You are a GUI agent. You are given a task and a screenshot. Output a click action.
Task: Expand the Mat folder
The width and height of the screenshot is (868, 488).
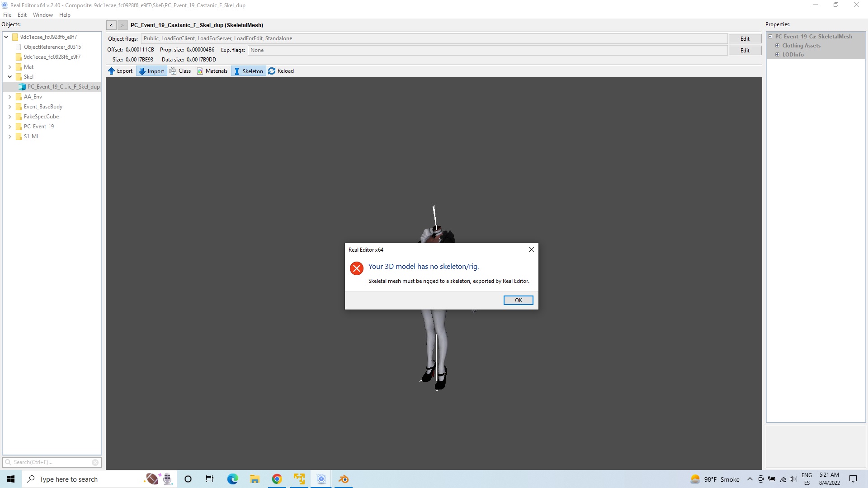click(9, 67)
